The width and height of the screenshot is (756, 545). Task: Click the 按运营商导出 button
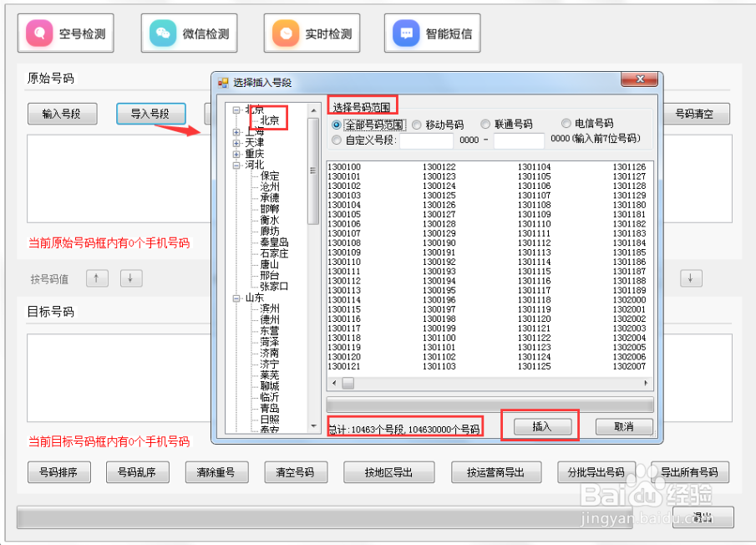496,471
